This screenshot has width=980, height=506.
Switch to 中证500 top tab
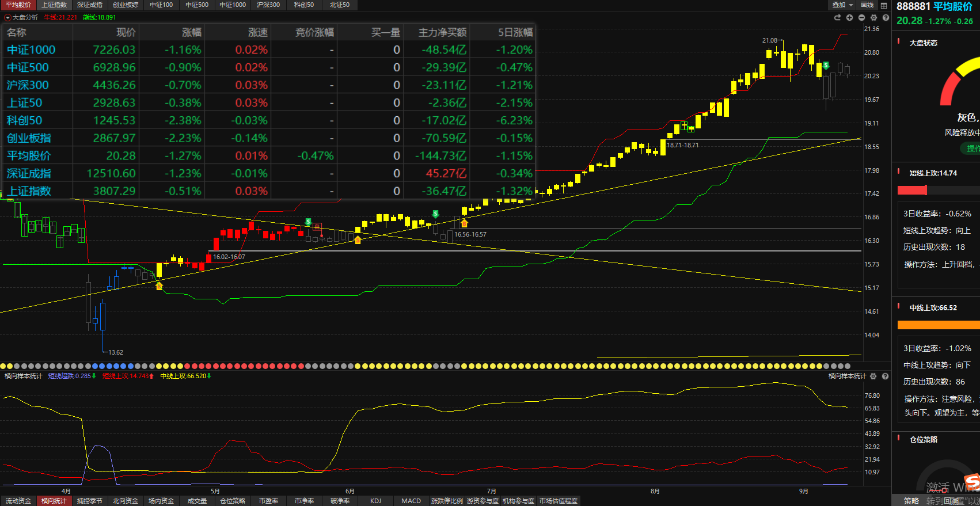pyautogui.click(x=197, y=5)
